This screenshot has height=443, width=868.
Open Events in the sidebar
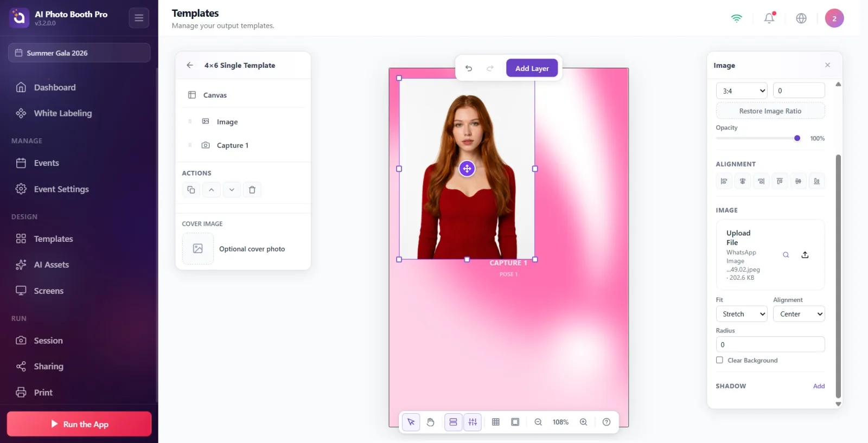[79, 163]
